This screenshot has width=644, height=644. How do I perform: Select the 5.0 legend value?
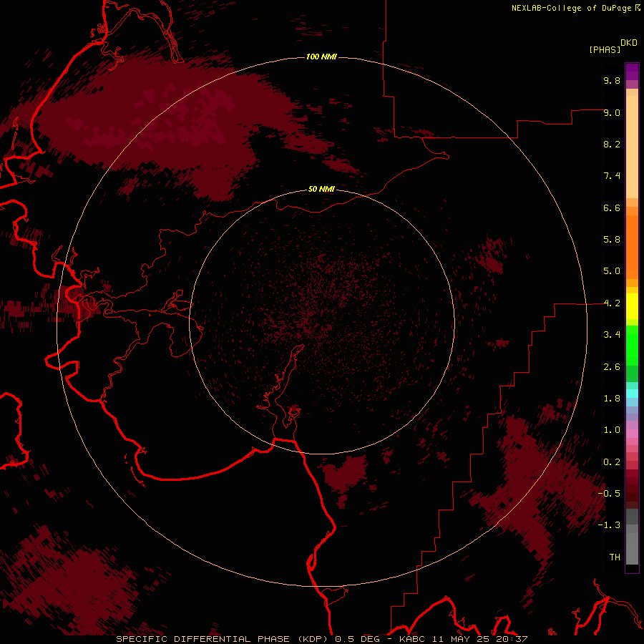(612, 271)
